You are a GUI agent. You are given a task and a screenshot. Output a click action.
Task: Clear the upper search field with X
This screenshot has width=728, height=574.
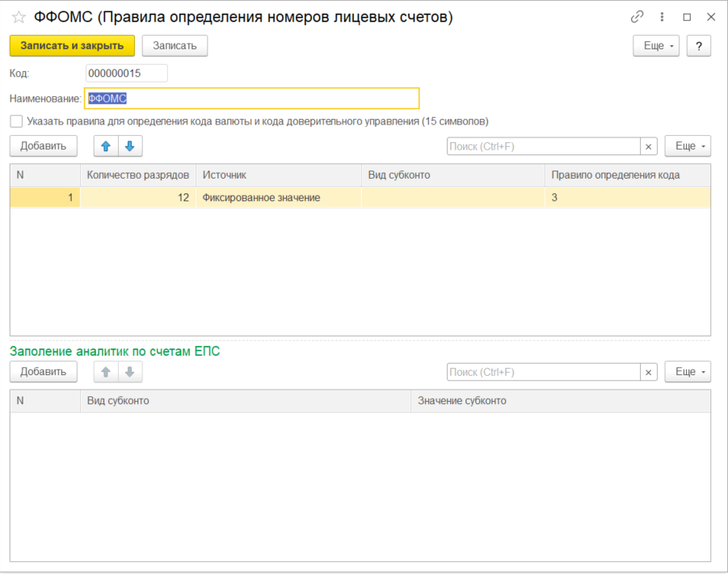[x=649, y=146]
